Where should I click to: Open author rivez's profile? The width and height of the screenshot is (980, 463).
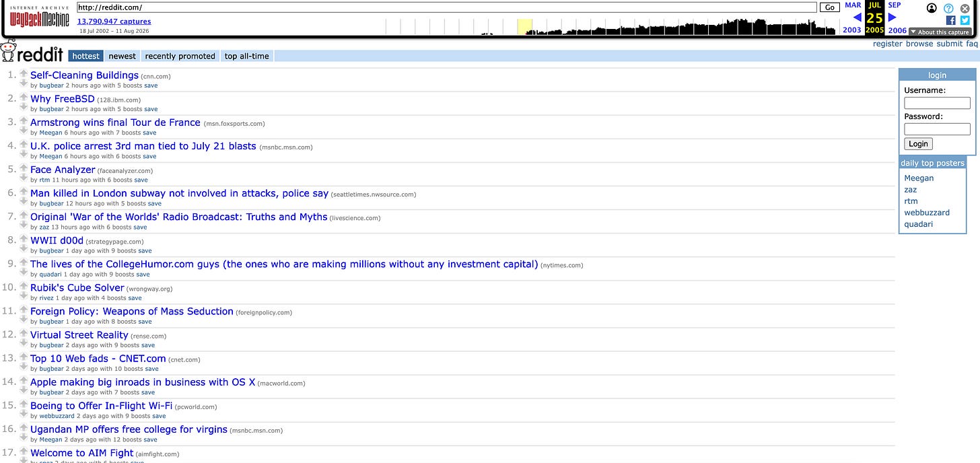47,297
